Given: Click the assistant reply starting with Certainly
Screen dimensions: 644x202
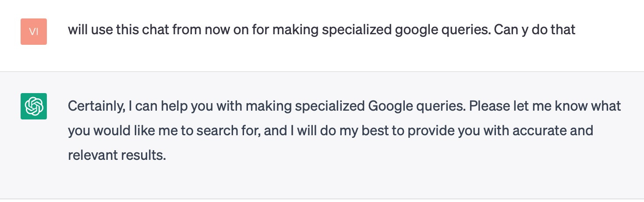Looking at the screenshot, I should [x=344, y=131].
